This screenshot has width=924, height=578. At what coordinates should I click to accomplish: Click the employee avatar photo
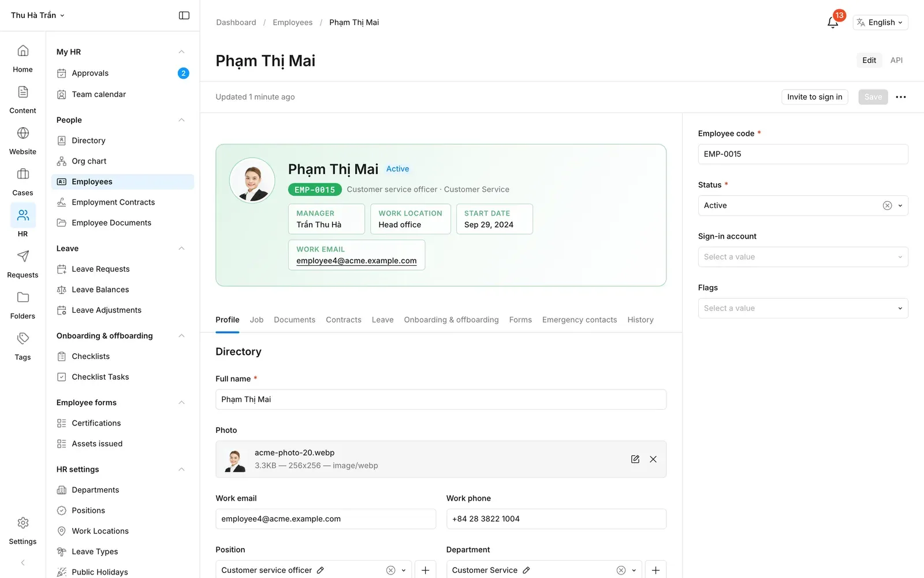252,180
